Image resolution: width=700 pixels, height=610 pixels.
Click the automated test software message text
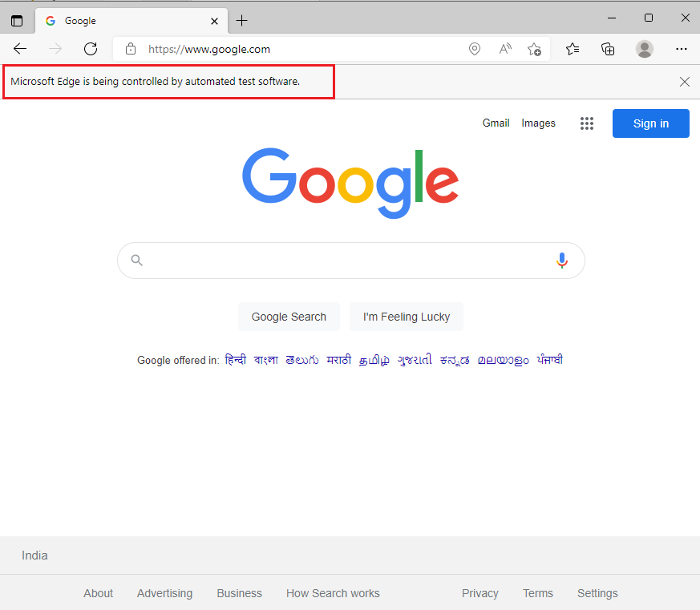click(156, 82)
